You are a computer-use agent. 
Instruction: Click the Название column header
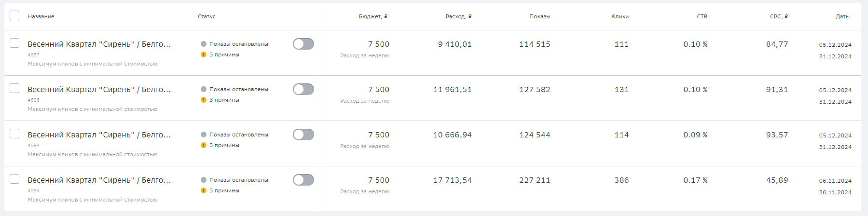click(41, 16)
